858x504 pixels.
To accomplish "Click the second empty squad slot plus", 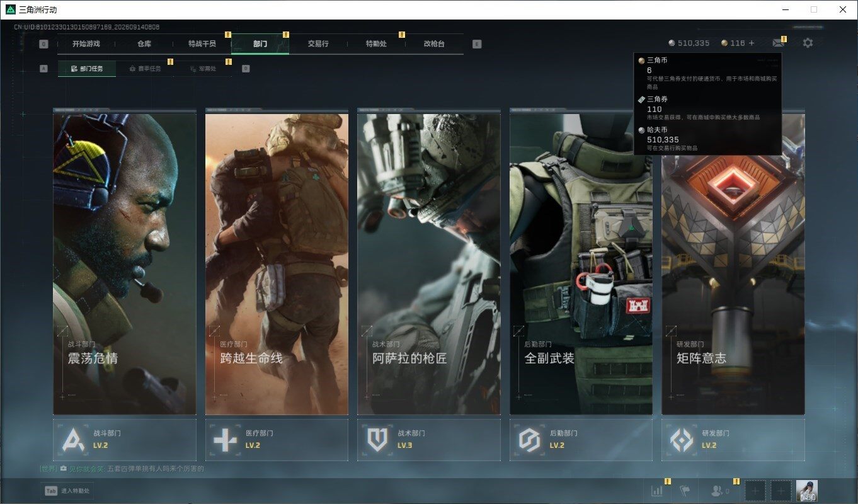I will [x=781, y=491].
